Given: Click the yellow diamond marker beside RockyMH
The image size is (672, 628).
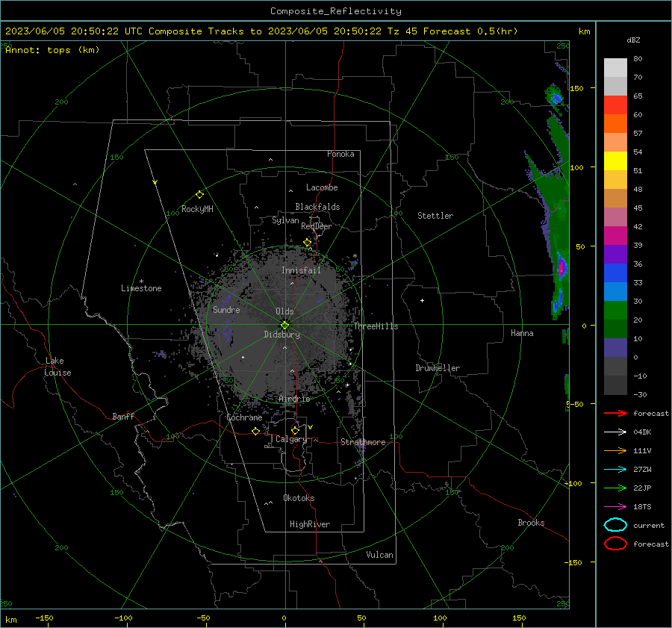Looking at the screenshot, I should click(199, 195).
